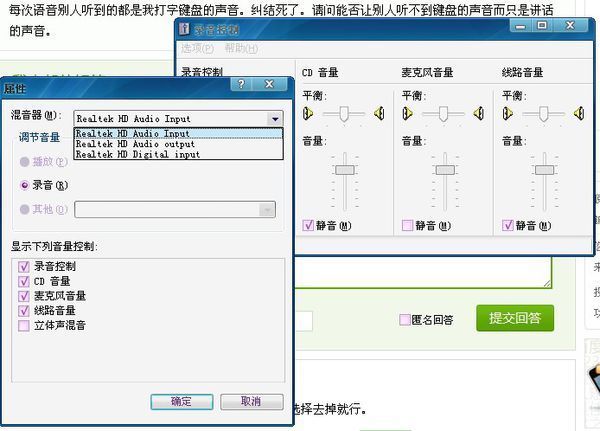Check the 匿名回答 option on webpage
600x431 pixels.
click(x=405, y=320)
